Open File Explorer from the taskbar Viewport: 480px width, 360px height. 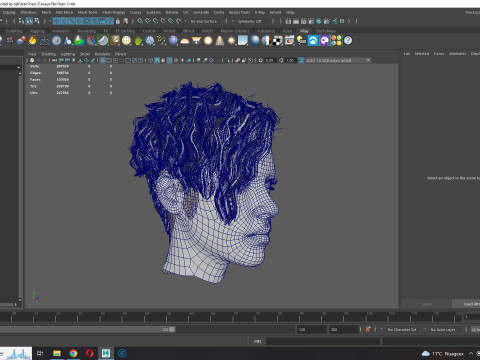57,353
